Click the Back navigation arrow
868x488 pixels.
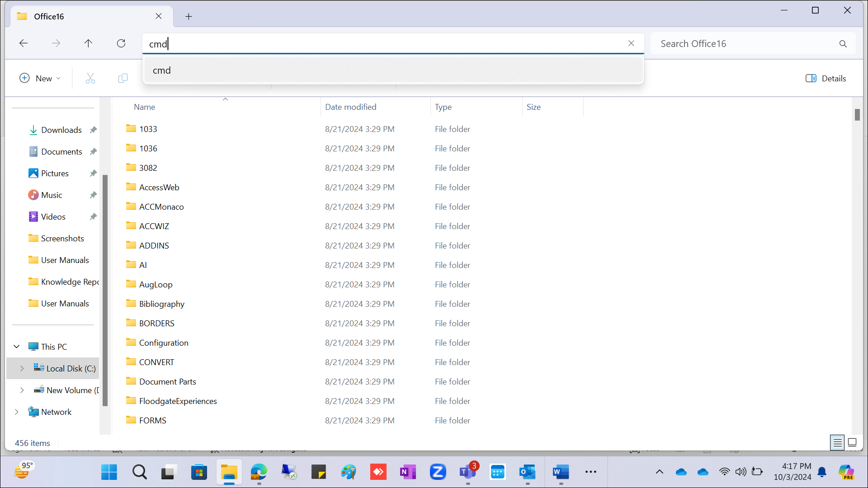click(x=24, y=43)
